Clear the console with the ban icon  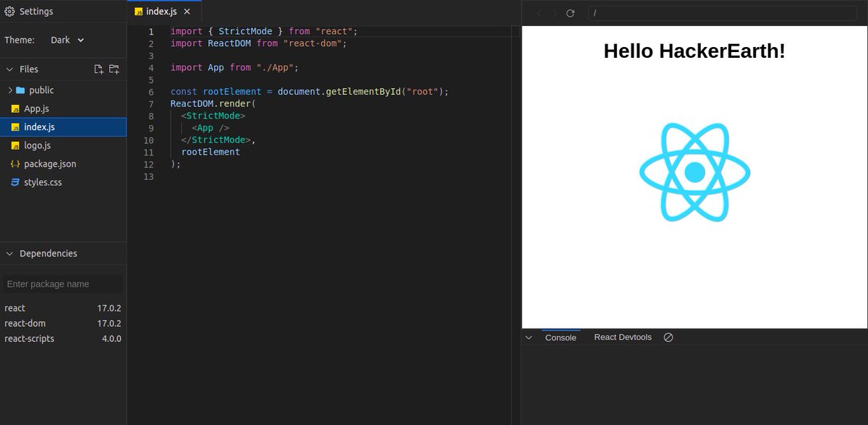[668, 338]
